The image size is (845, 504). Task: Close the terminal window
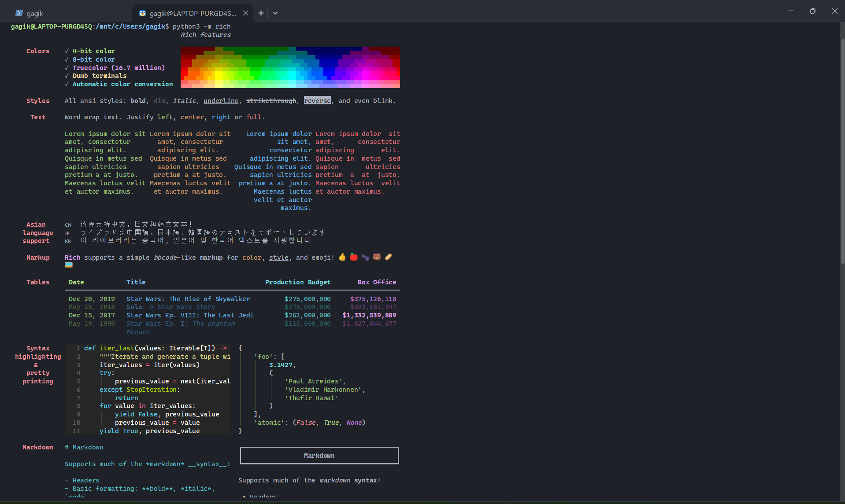834,11
